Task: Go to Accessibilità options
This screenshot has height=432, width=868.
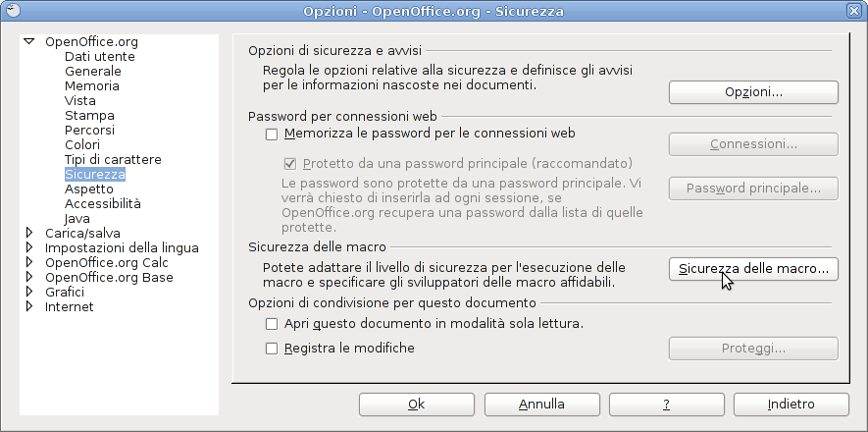Action: click(102, 203)
